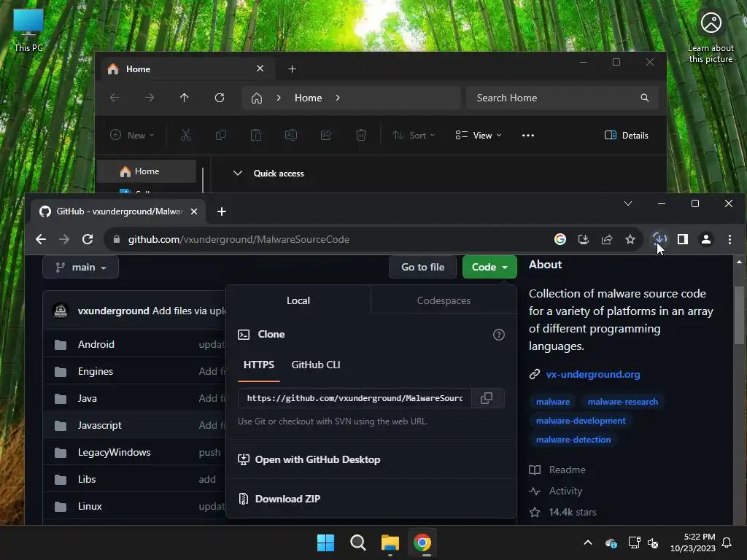Click the GitHub page vertical scrollbar thumb
Viewport: 747px width, 560px height.
coord(739,314)
